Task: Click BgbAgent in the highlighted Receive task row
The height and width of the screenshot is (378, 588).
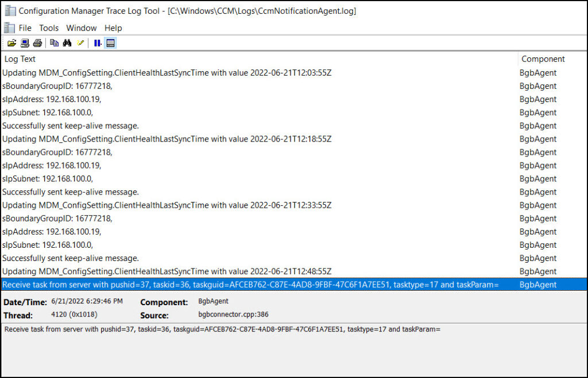Action: (x=537, y=285)
